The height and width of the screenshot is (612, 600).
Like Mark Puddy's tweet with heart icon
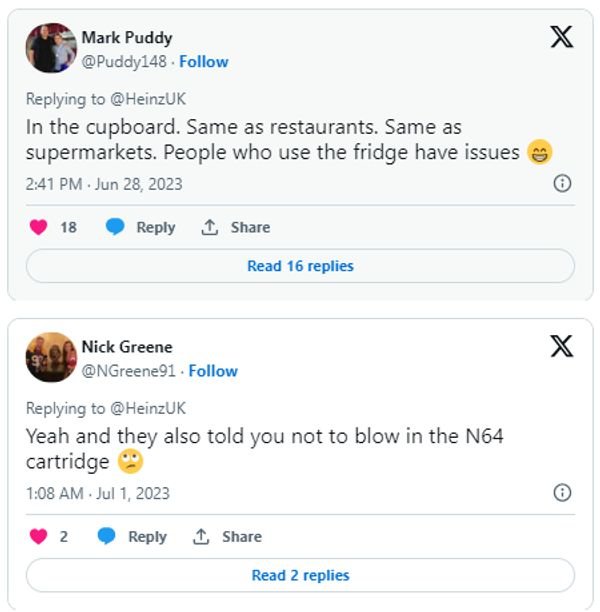click(x=38, y=227)
